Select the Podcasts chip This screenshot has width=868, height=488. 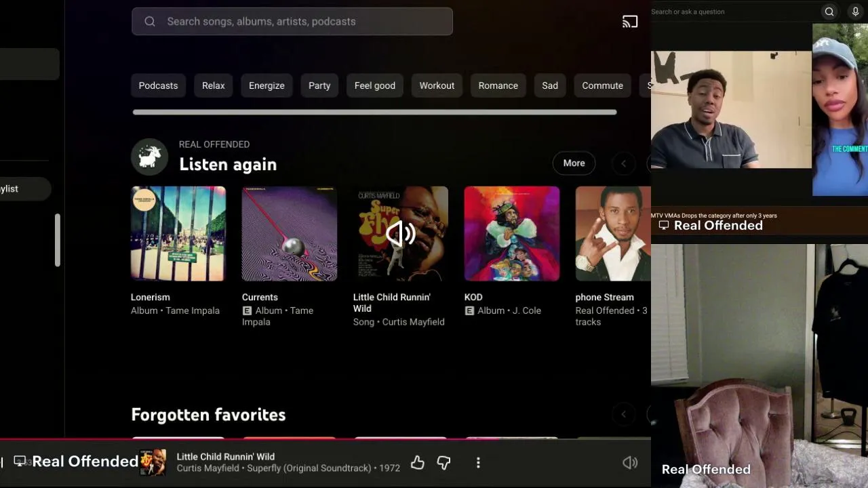[x=158, y=85]
